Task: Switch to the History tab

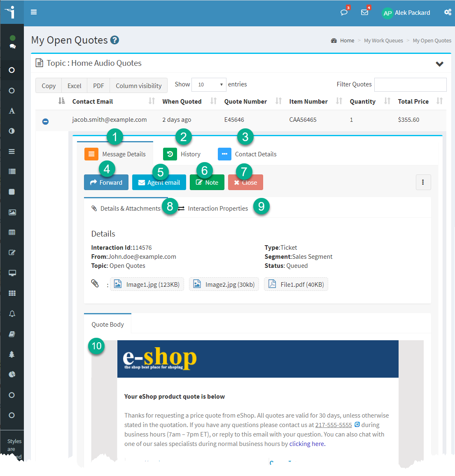Action: tap(182, 154)
